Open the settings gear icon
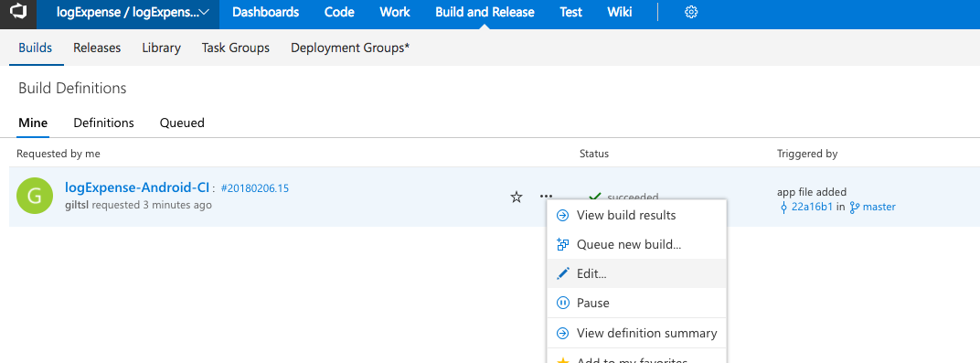Image resolution: width=980 pixels, height=363 pixels. pos(691,13)
